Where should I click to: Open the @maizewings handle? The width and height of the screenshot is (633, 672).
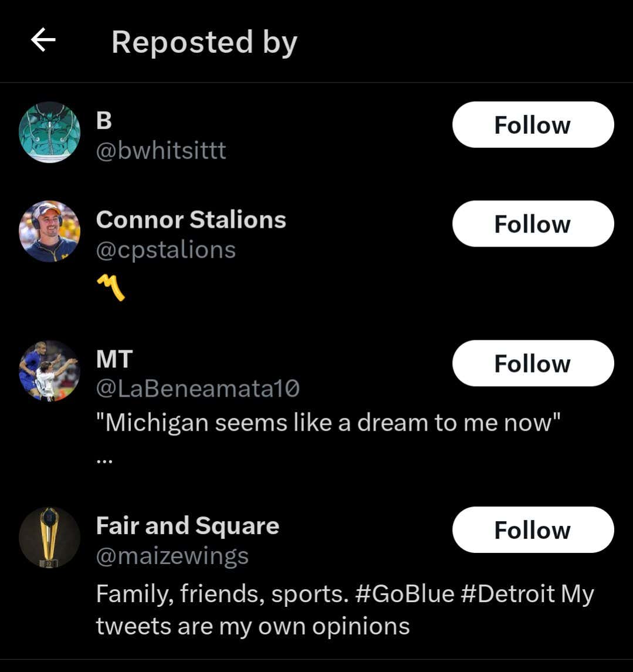click(172, 556)
